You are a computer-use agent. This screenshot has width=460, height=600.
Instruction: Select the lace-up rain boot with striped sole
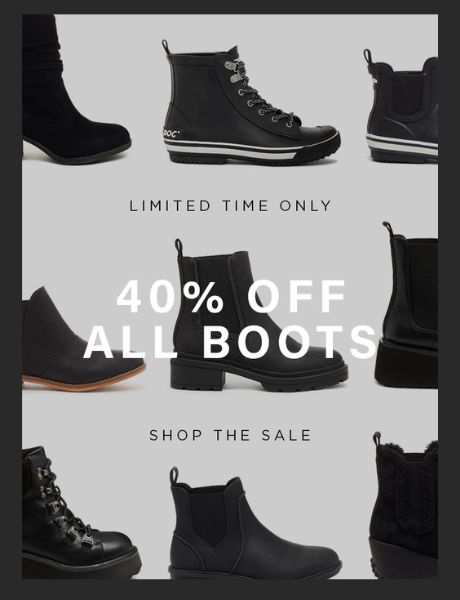(x=251, y=103)
